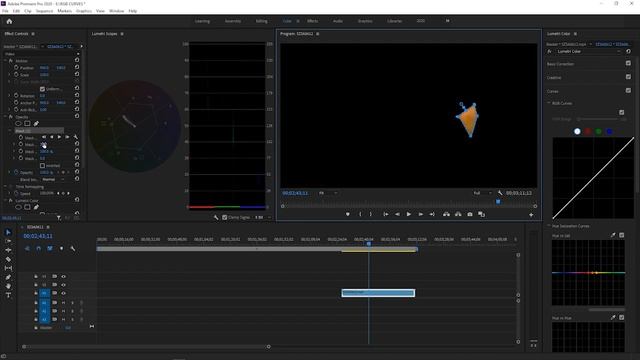The image size is (640, 360).
Task: Click the Home icon
Action: coord(9,21)
